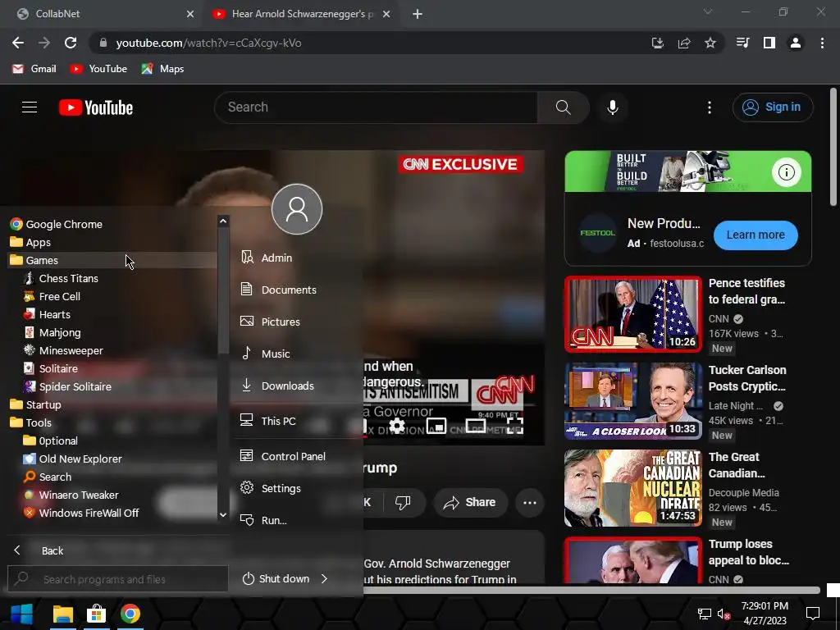Click the ad info icon
Viewport: 840px width, 630px height.
point(786,172)
